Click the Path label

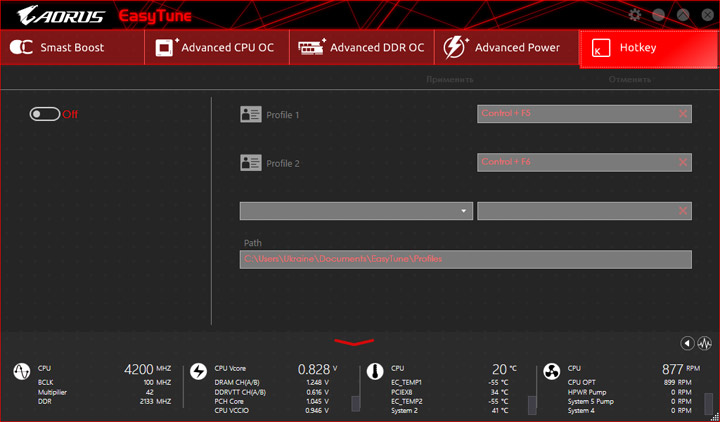tap(253, 243)
